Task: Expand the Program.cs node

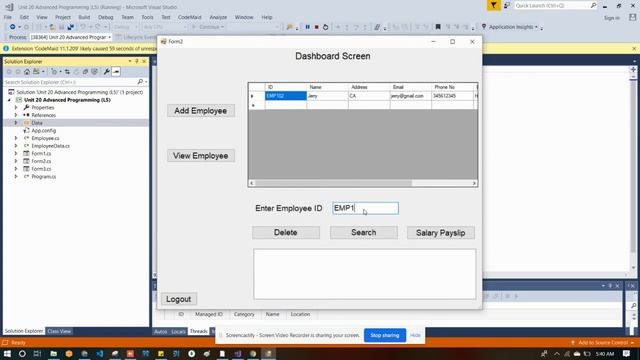Action: [16, 176]
